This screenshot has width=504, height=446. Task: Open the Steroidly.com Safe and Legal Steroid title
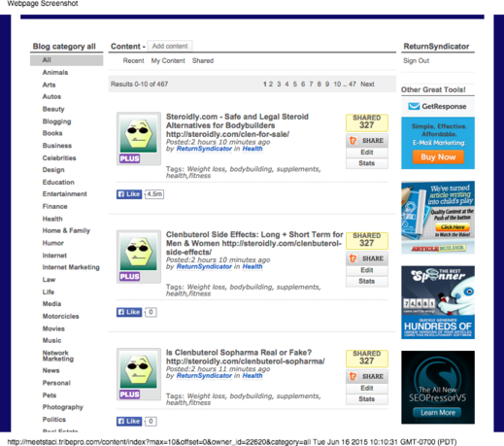pyautogui.click(x=237, y=125)
